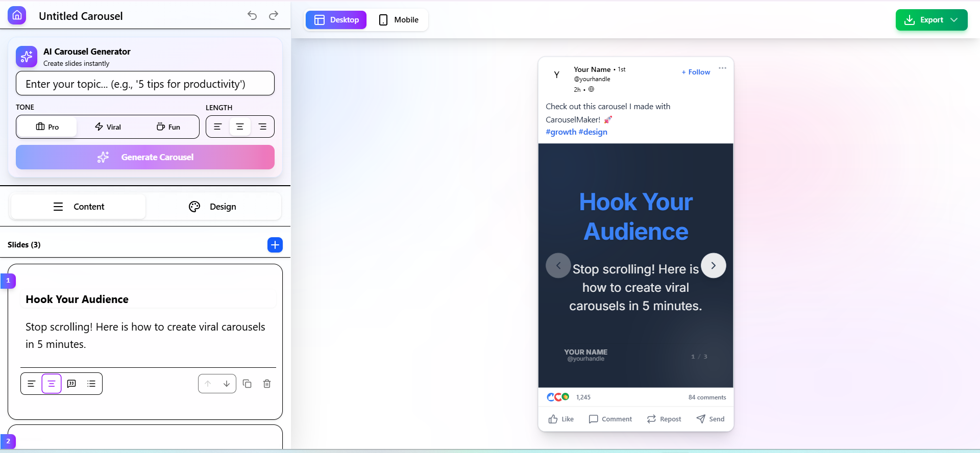Select the Fun tone
Image resolution: width=980 pixels, height=453 pixels.
click(168, 127)
